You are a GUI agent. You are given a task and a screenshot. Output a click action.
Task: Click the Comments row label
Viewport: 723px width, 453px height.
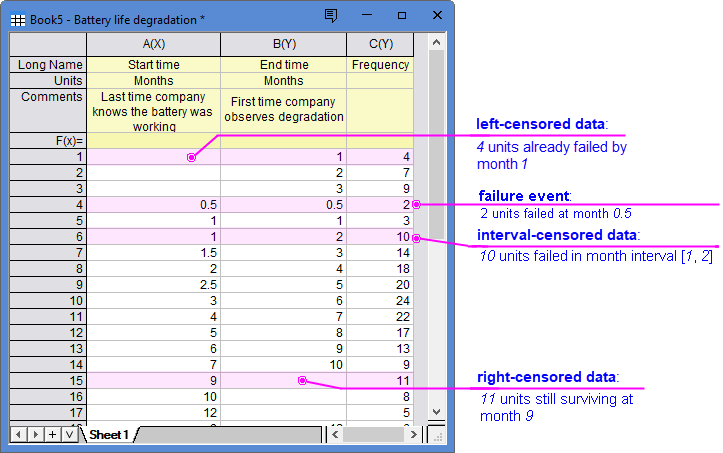(x=48, y=111)
